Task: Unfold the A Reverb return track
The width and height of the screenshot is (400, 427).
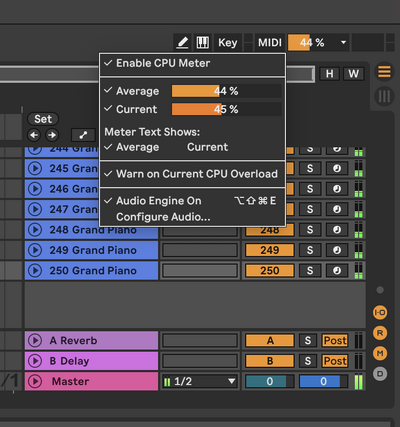Action: (35, 341)
